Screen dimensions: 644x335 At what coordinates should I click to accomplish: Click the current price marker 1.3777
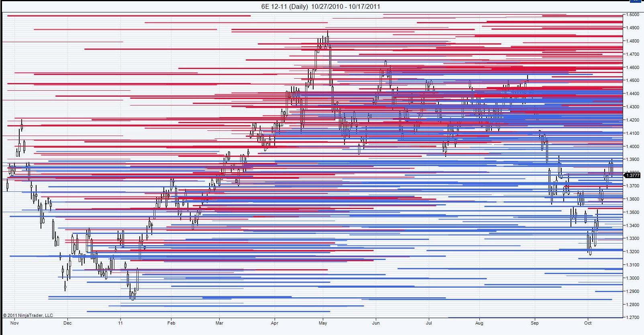point(633,175)
